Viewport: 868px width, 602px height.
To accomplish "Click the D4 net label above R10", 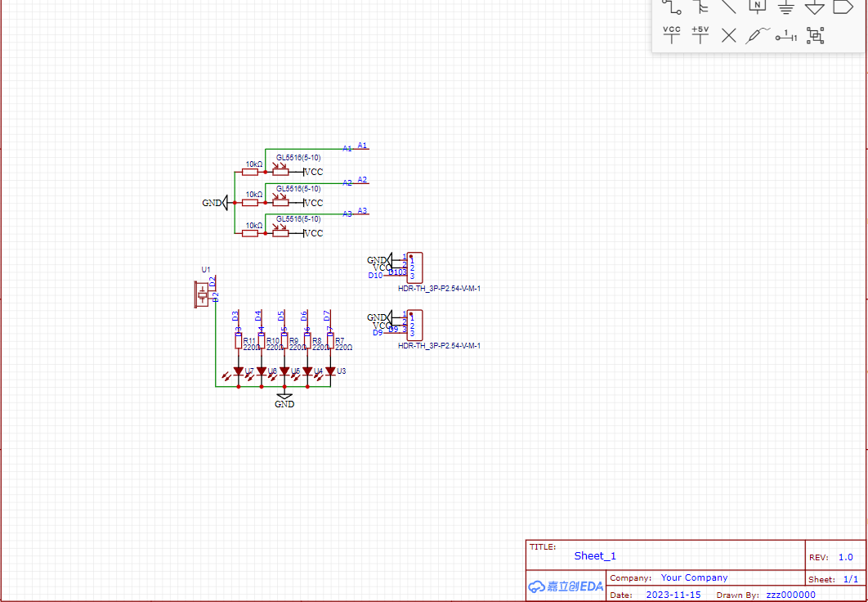I will pyautogui.click(x=258, y=316).
